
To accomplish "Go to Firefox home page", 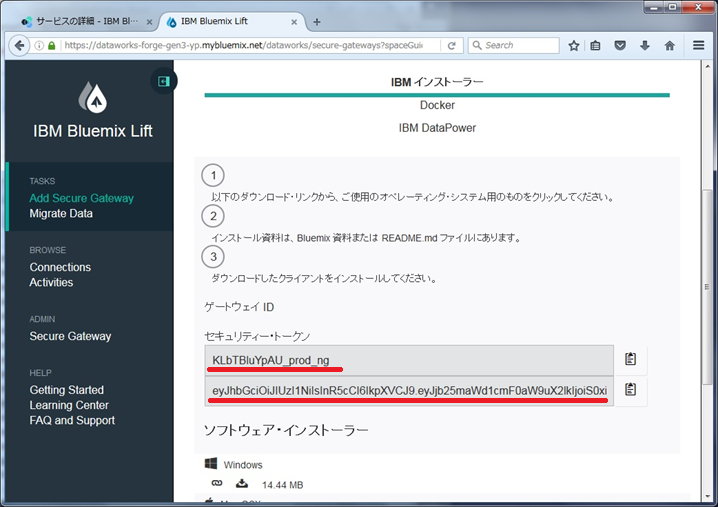I will pos(669,45).
